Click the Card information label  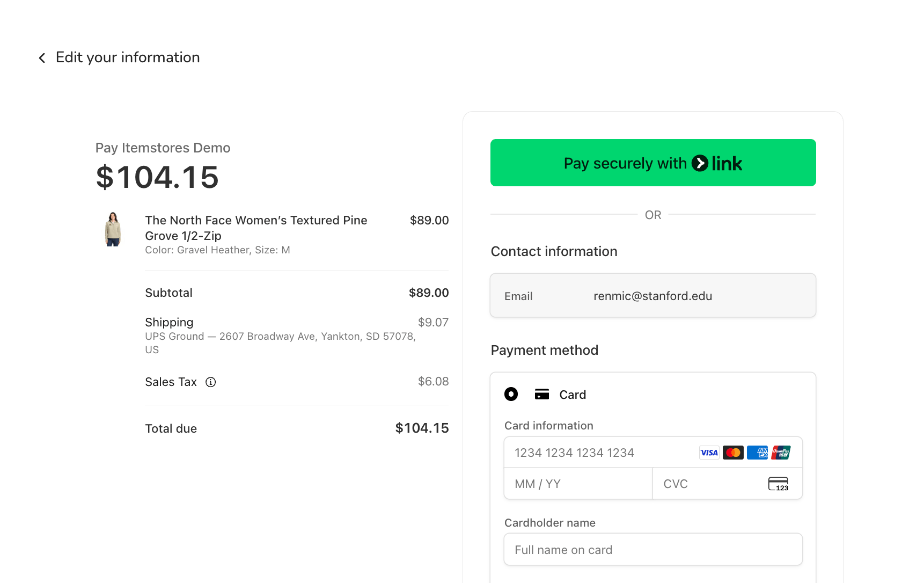pyautogui.click(x=549, y=426)
